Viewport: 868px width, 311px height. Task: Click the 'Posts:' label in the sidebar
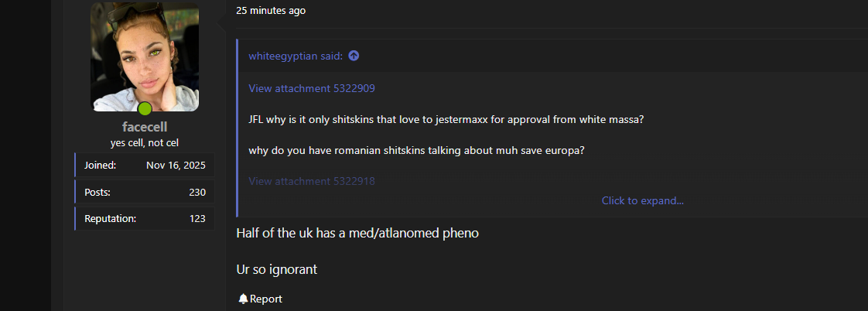(97, 193)
